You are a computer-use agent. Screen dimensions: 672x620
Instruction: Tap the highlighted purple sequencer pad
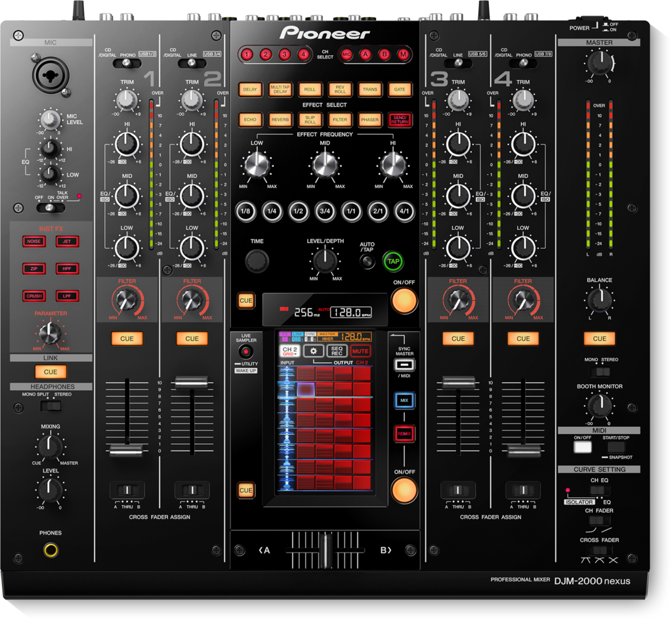click(306, 389)
